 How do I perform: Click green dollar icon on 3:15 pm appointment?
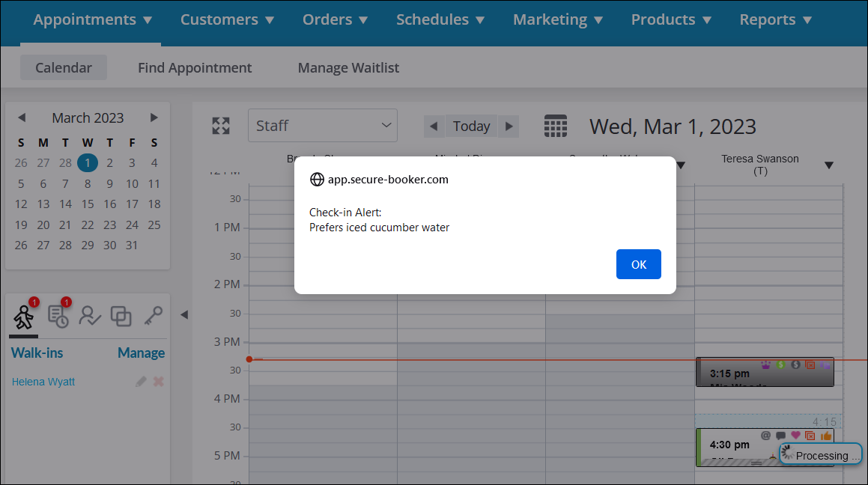coord(780,365)
